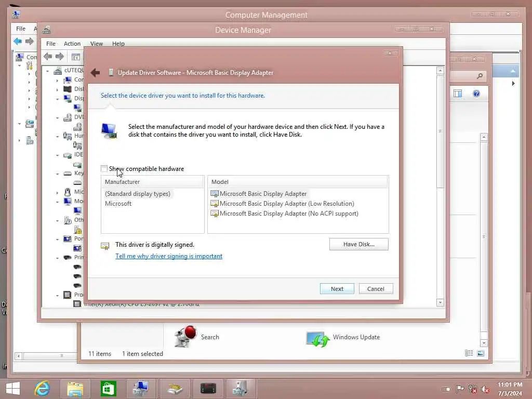Screen dimensions: 532x399
Task: Collapse the Processors node
Action: (x=57, y=296)
